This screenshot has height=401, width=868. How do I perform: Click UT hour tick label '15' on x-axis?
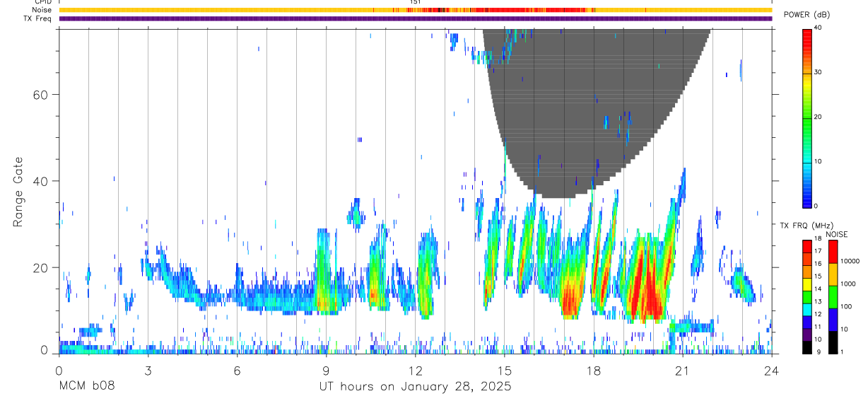coord(504,370)
